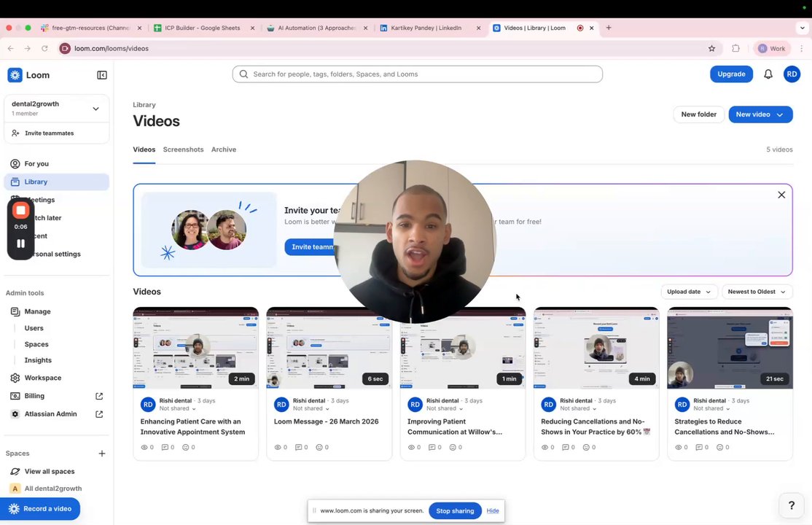Click the Hide link in sharing bar

click(x=493, y=511)
